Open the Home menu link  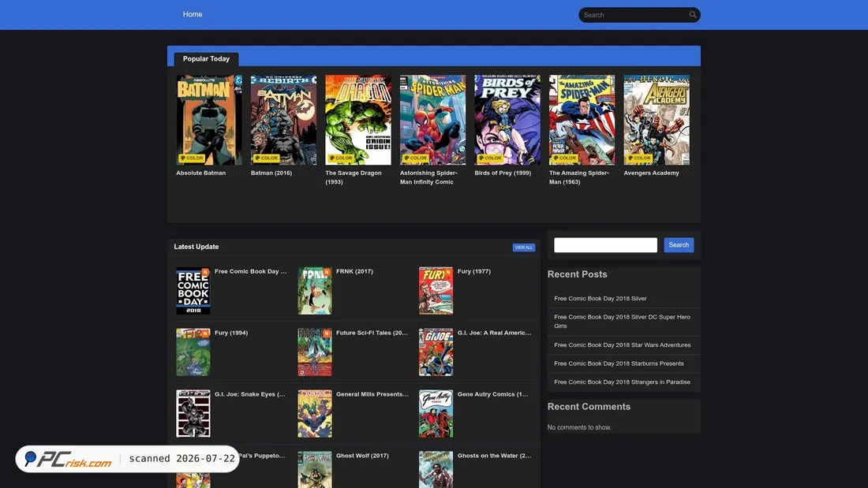click(x=193, y=14)
